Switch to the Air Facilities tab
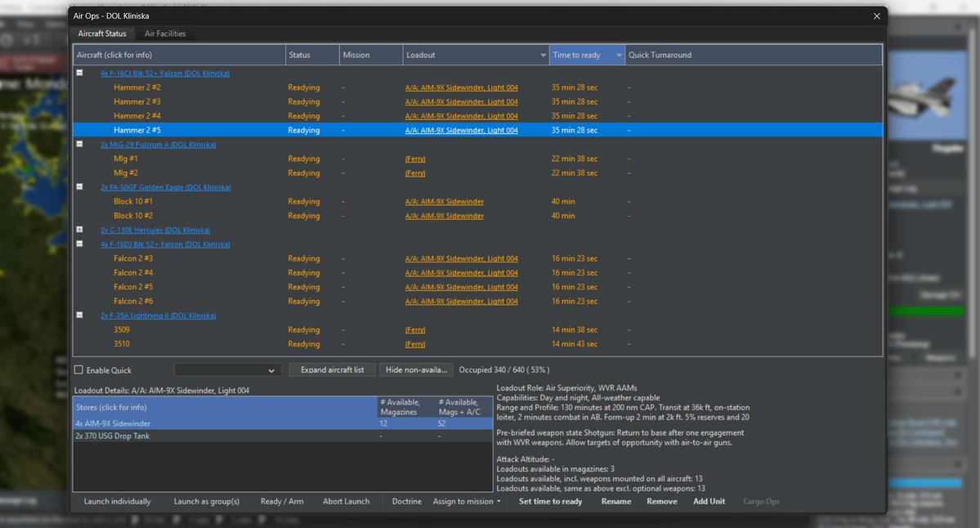 coord(165,34)
